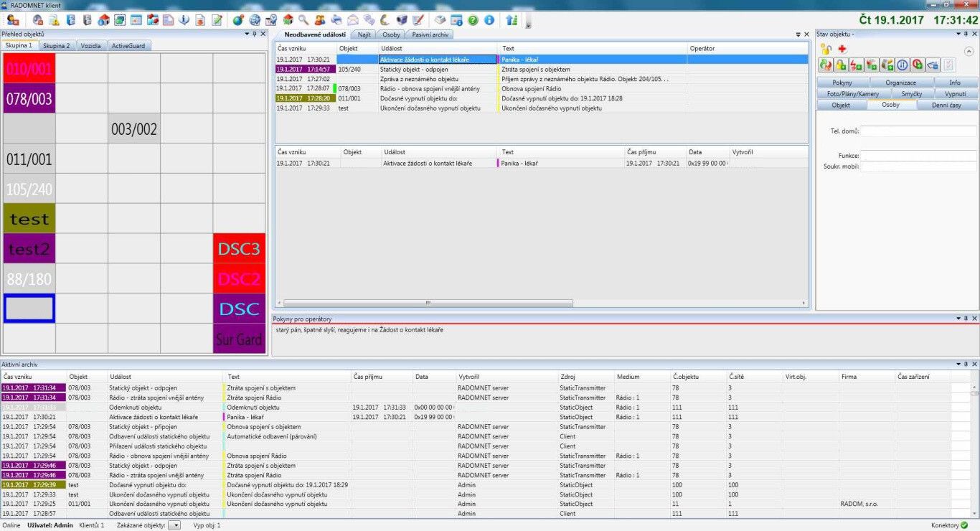Click the Foto/Plány/Kamery button
The width and height of the screenshot is (980, 531).
[x=852, y=94]
